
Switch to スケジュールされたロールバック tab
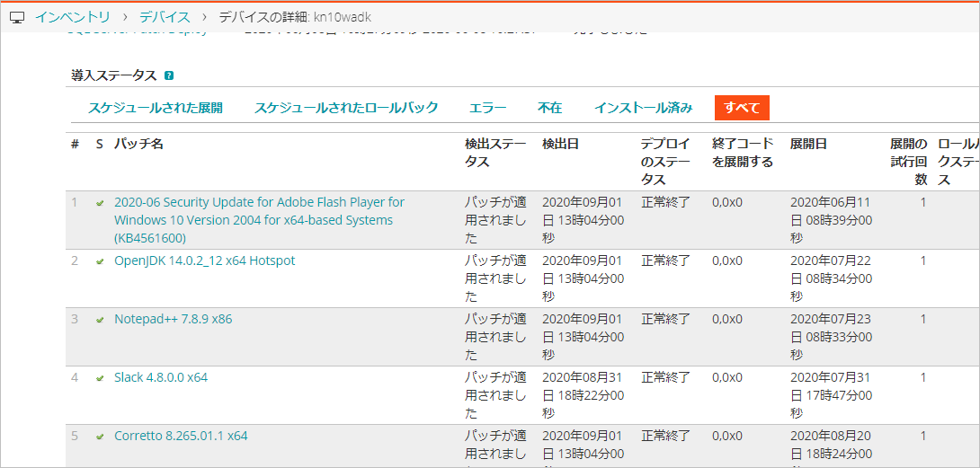346,108
